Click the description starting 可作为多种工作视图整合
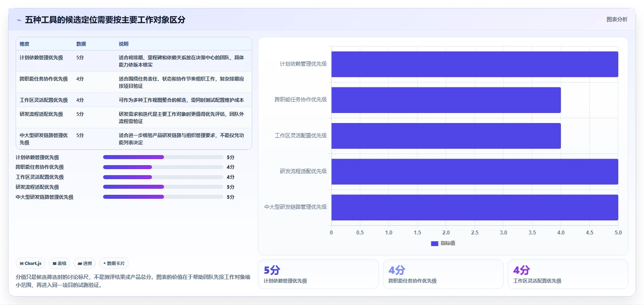 (x=181, y=100)
